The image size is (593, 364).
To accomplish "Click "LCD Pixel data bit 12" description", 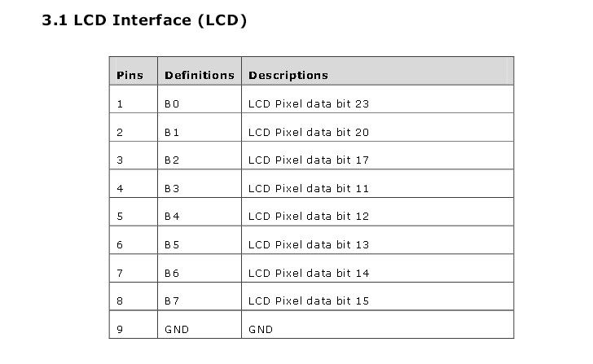I will [309, 217].
